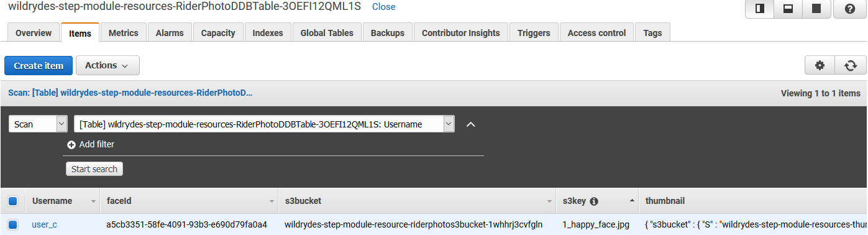Toggle checkbox for user_c row
The height and width of the screenshot is (235, 868).
(x=12, y=224)
